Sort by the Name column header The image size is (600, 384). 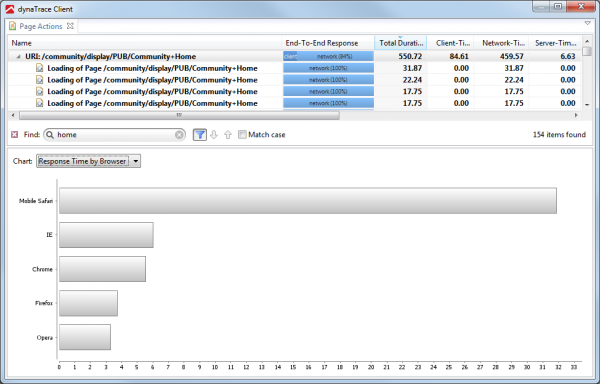145,43
